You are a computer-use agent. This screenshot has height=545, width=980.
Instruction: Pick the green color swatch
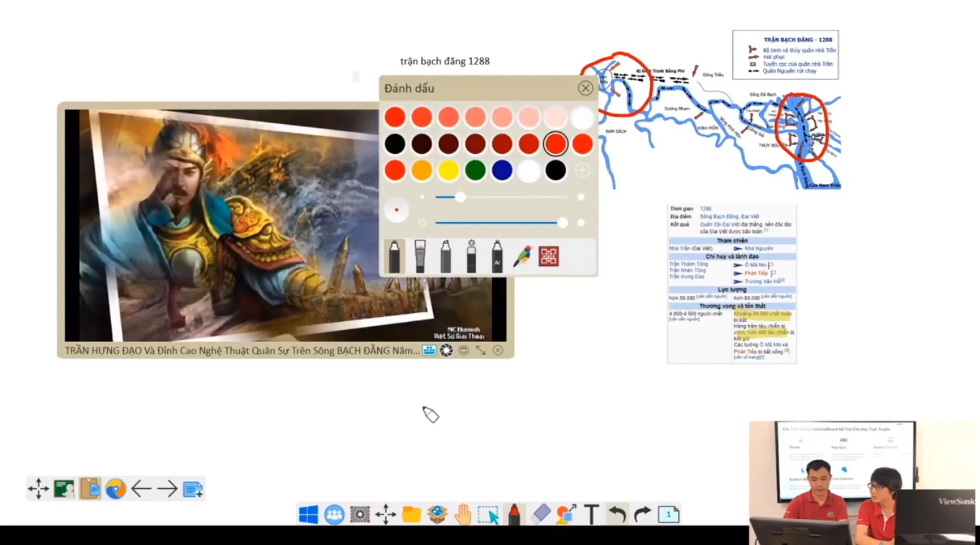click(475, 170)
